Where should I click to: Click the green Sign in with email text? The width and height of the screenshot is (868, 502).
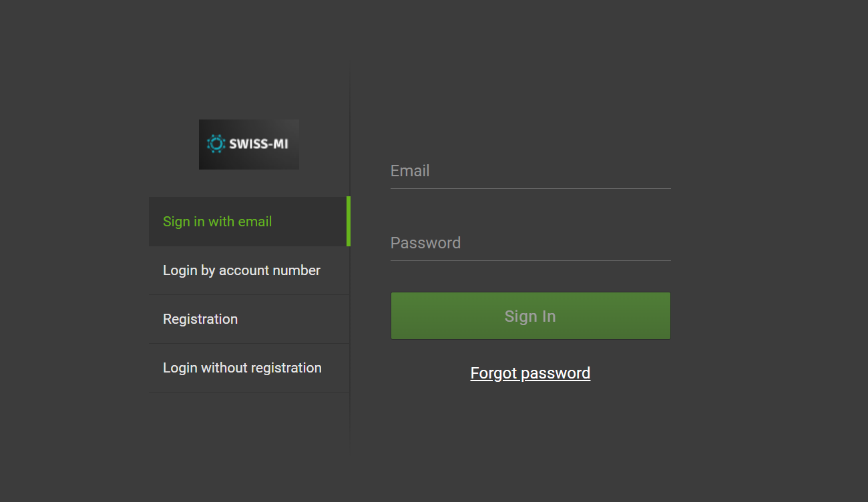point(217,222)
